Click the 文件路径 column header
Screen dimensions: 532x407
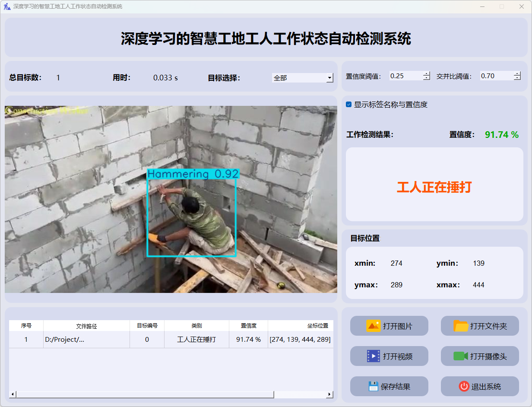(86, 326)
